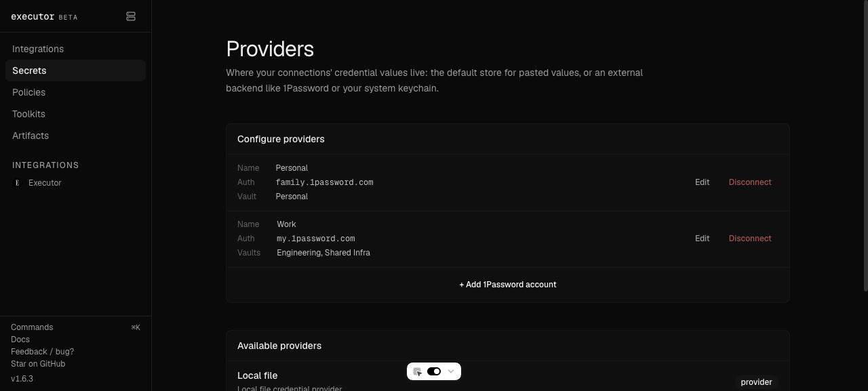This screenshot has height=391, width=868.
Task: Edit the Personal 1Password account
Action: point(702,182)
